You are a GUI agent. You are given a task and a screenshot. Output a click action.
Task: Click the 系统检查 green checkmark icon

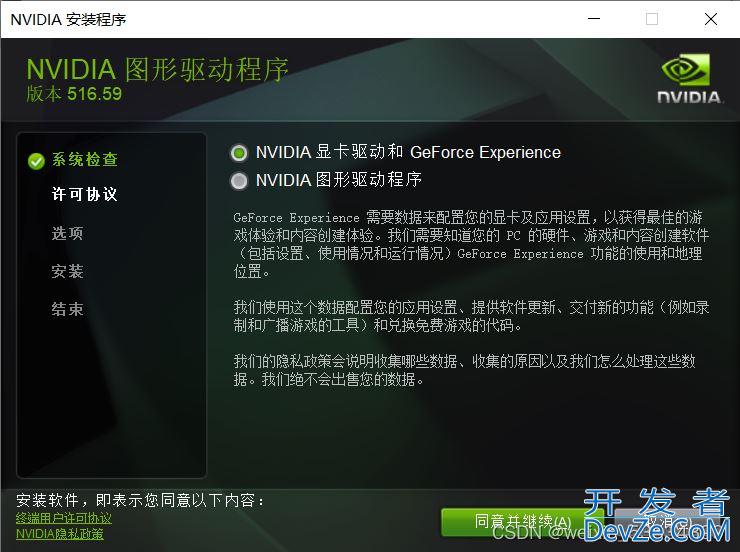coord(36,161)
